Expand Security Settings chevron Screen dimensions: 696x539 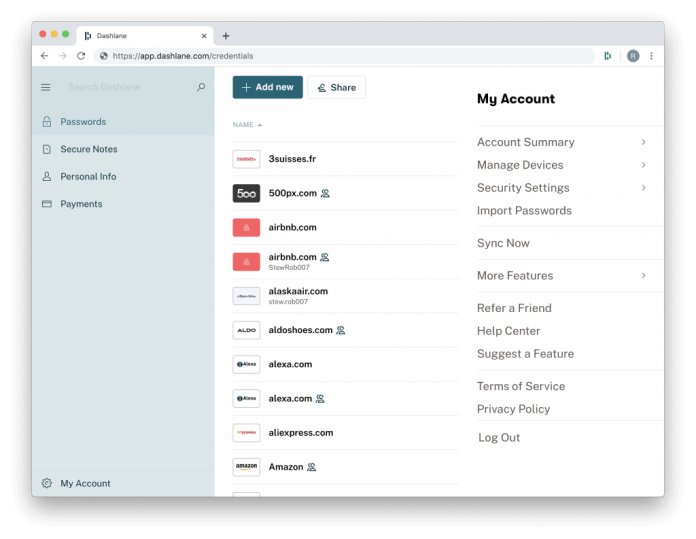pyautogui.click(x=643, y=187)
